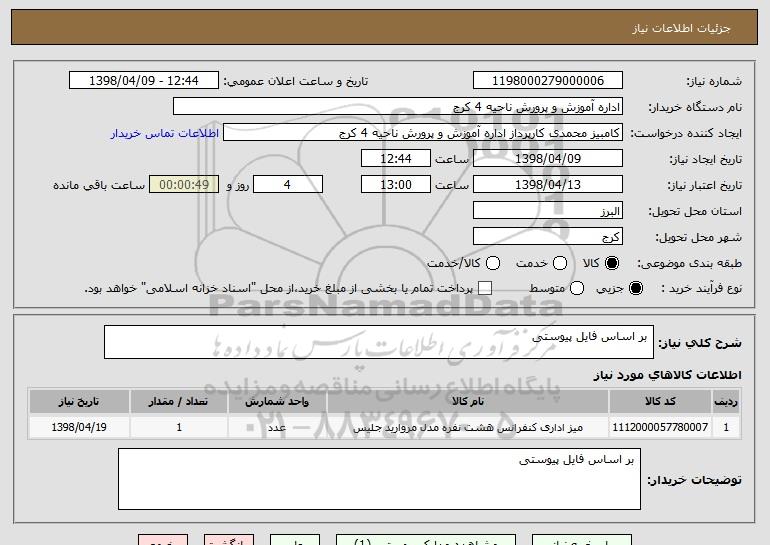Click the شماره نیاز field 1198000279000006
The width and height of the screenshot is (770, 545).
click(x=548, y=81)
